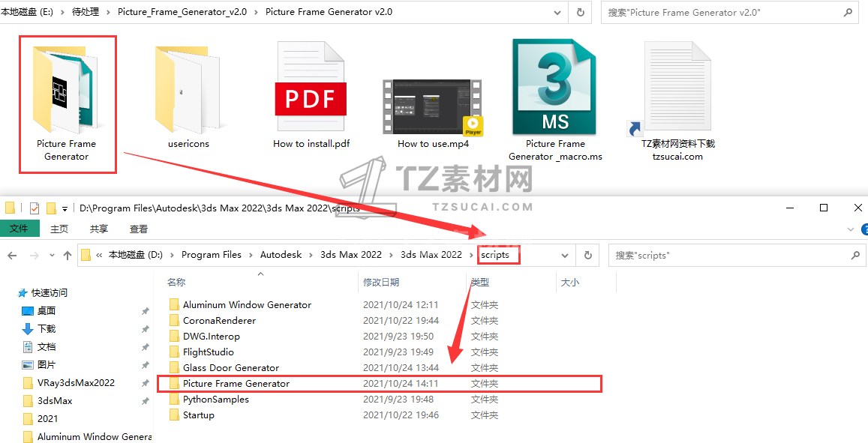Screen dimensions: 868x443
Task: Open the How to use.mp4 video
Action: tap(433, 113)
